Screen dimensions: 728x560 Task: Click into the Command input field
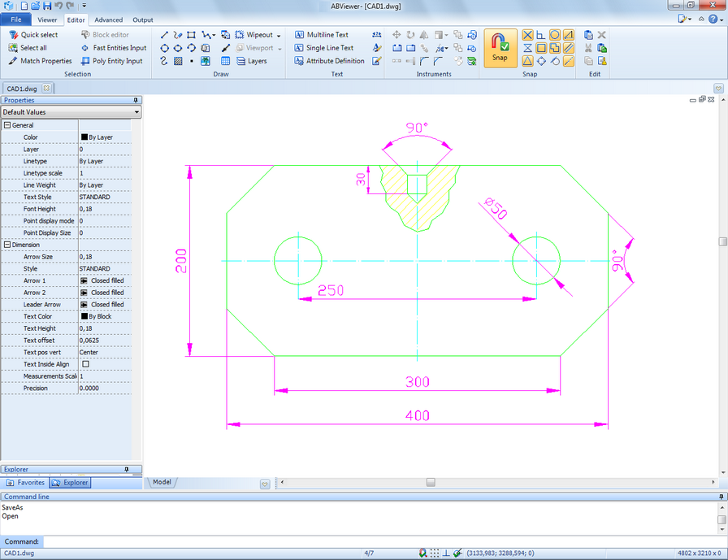click(384, 541)
